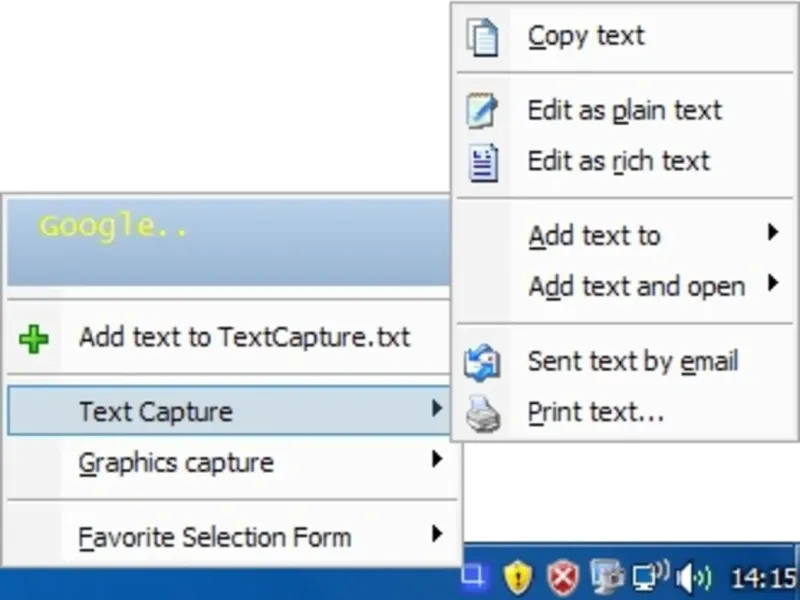
Task: Click the wireless network tray icon
Action: click(x=651, y=576)
